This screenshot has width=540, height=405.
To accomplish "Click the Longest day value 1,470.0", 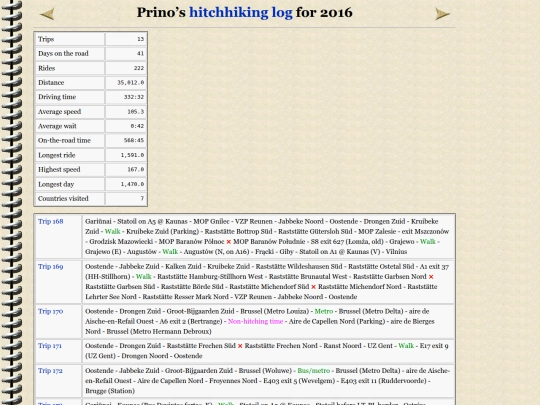I will point(132,184).
